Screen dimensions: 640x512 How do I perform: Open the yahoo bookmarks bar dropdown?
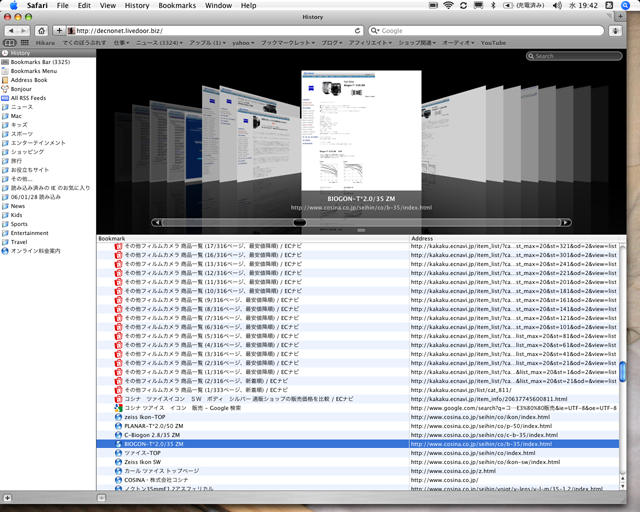[x=243, y=42]
